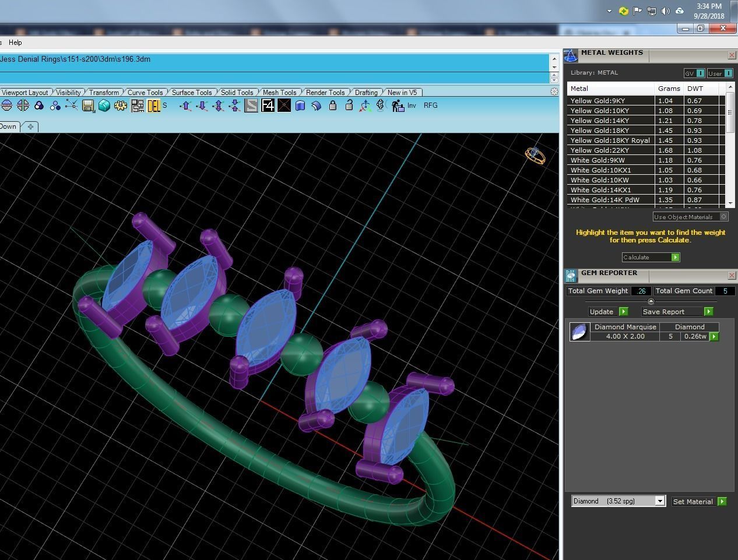Switch to the Visibility toolbar tab
This screenshot has height=560, width=738.
click(x=68, y=92)
